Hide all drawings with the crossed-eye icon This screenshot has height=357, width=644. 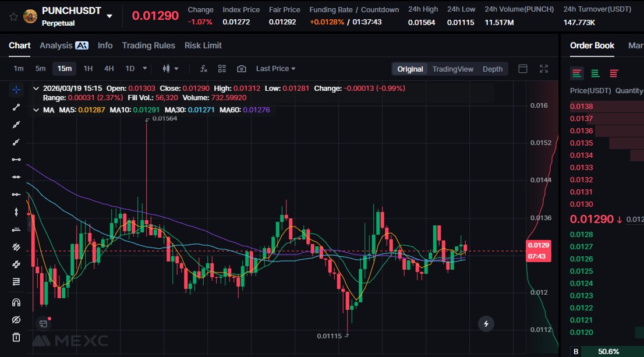[16, 320]
